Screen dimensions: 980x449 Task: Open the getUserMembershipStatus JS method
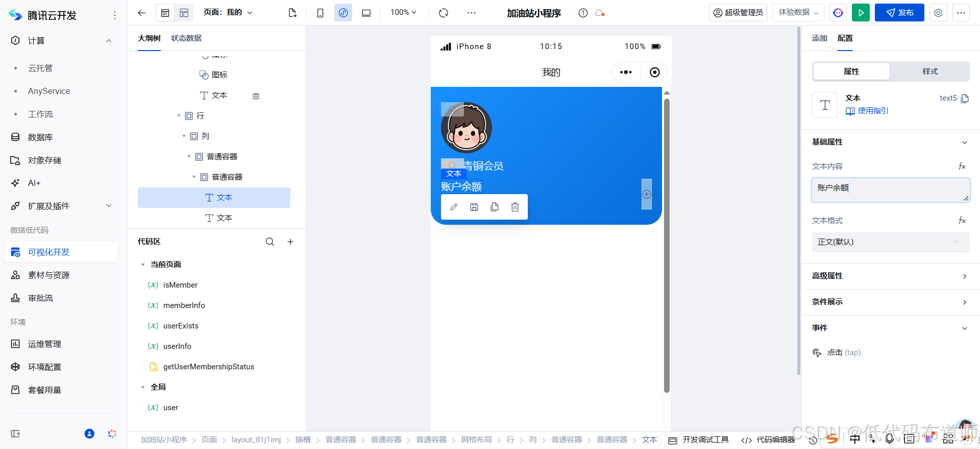[208, 367]
